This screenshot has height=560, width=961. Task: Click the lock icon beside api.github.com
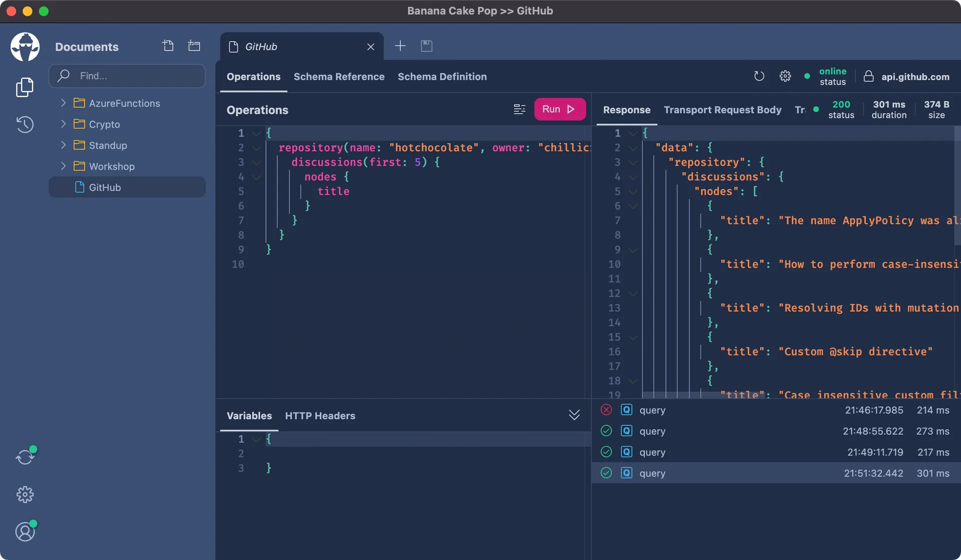(x=868, y=76)
